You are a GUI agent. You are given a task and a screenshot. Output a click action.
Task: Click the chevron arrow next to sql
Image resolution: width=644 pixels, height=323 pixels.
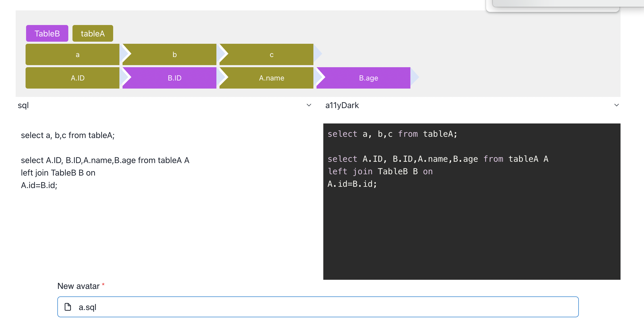(x=309, y=105)
